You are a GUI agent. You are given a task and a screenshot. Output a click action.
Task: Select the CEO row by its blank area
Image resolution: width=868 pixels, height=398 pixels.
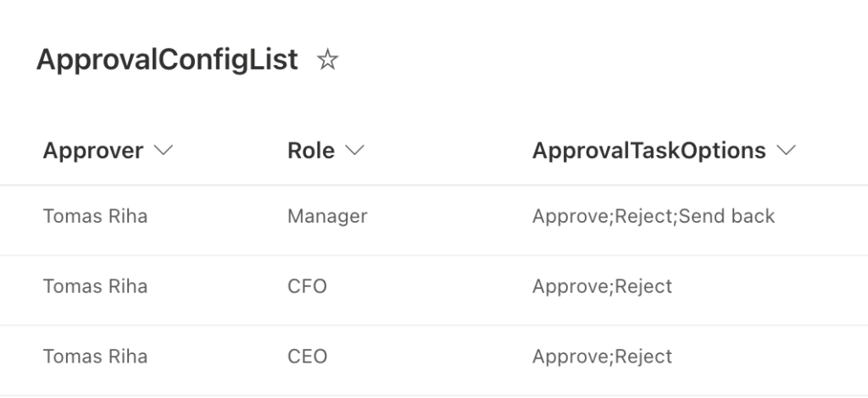tap(434, 361)
